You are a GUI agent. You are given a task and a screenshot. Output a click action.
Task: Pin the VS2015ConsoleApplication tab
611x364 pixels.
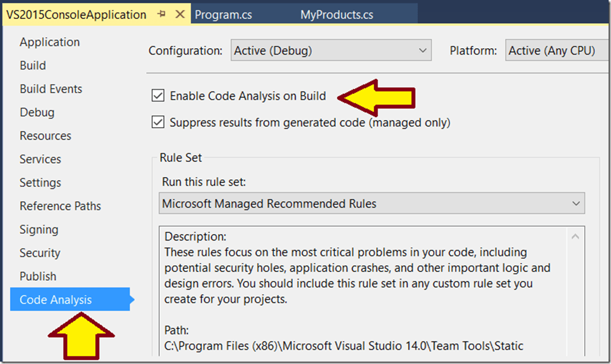pos(161,14)
